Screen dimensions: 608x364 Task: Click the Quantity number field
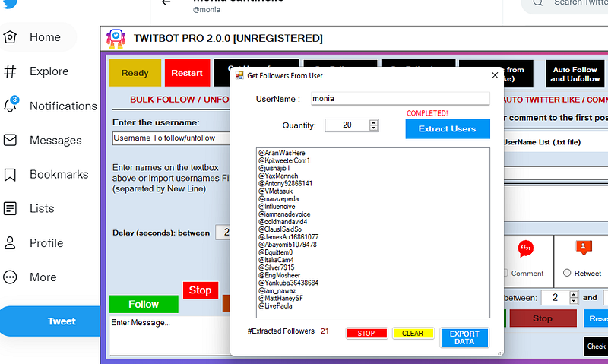(x=347, y=125)
